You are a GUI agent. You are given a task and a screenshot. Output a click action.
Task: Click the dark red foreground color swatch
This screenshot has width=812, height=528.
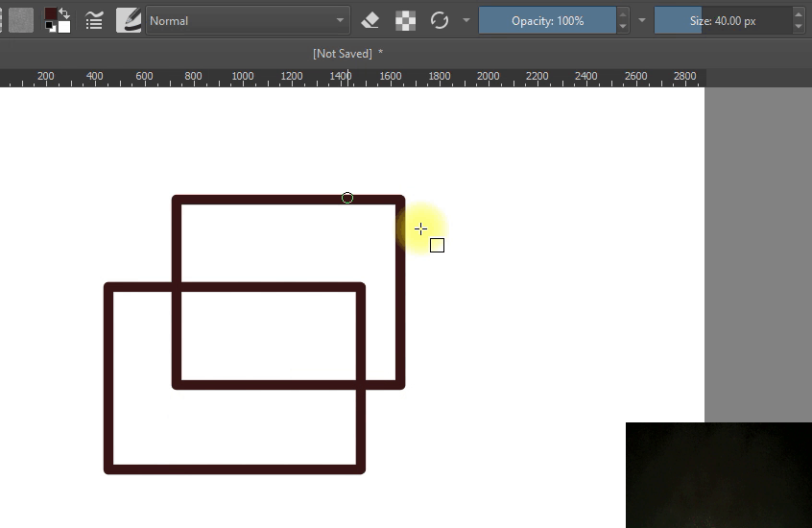[50, 14]
